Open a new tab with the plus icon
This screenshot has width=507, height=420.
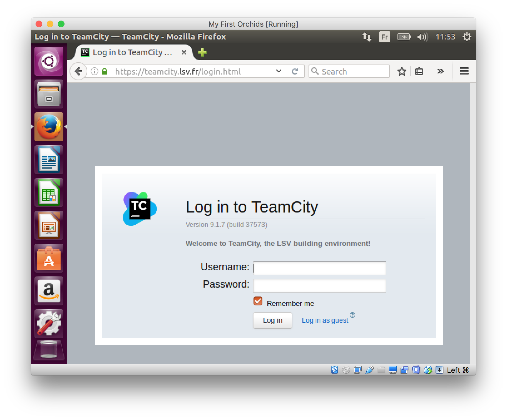pos(202,52)
